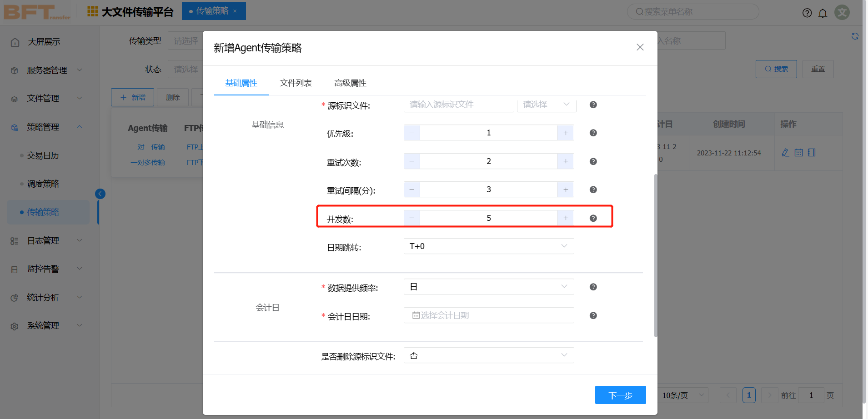Collapse sidebar with the blue arrow button
868x419 pixels.
(100, 194)
